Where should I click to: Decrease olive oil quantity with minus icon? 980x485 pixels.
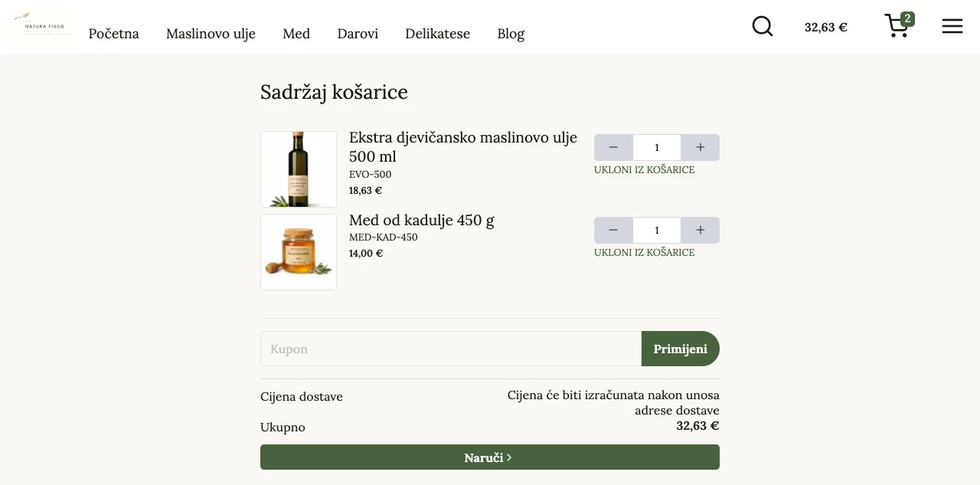tap(612, 147)
